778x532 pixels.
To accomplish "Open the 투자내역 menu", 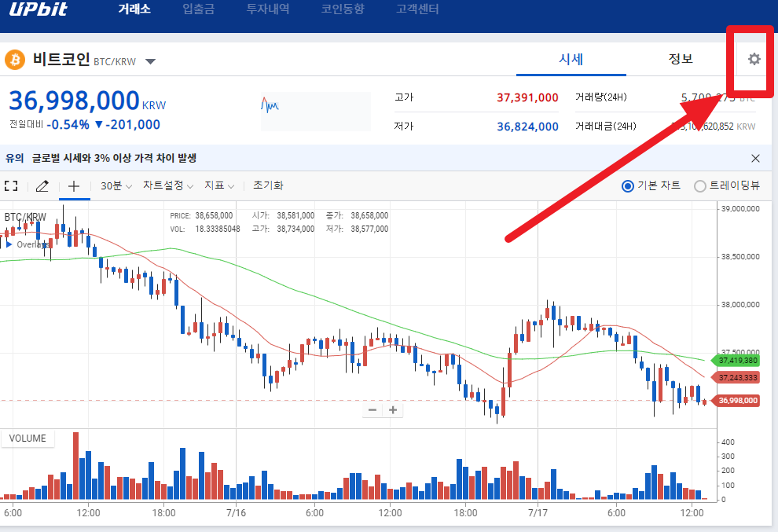I will 268,9.
